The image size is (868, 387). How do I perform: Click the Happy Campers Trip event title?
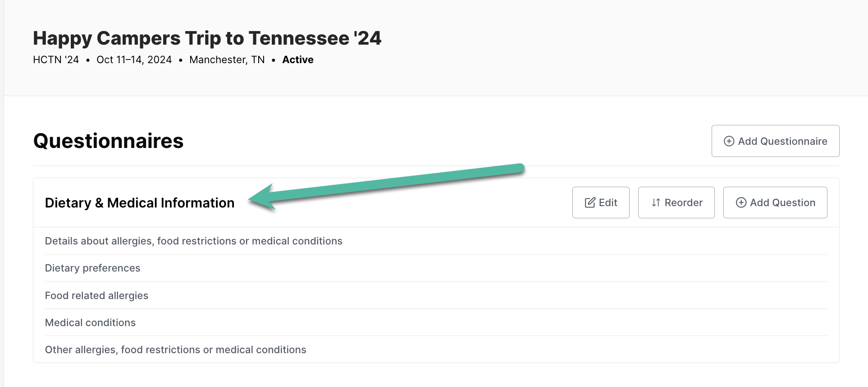pos(207,38)
